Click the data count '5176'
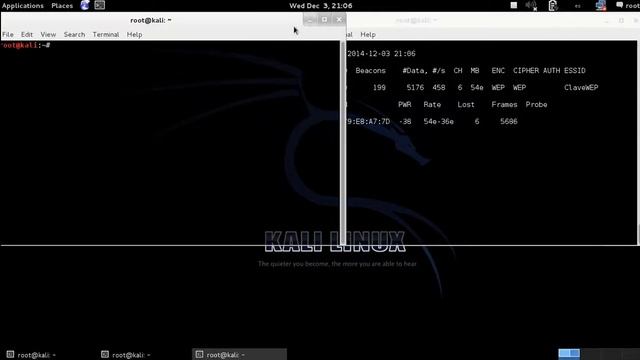The height and width of the screenshot is (360, 640). 415,87
